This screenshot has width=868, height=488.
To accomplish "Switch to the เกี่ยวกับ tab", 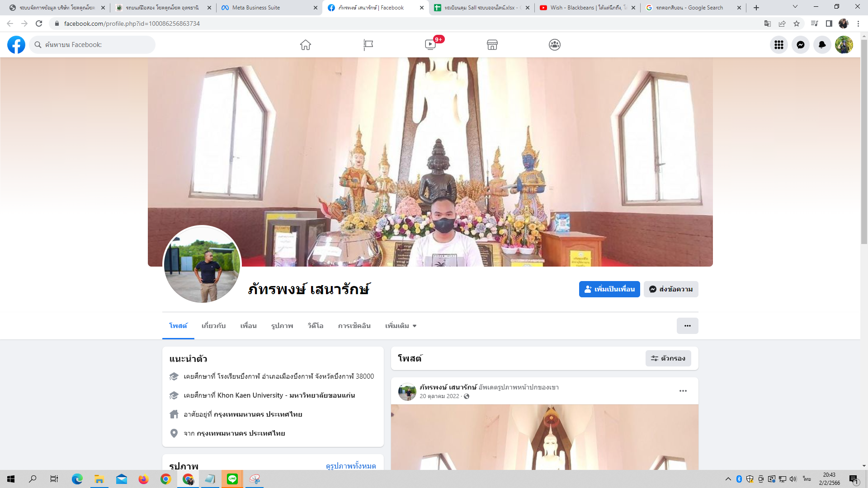I will click(213, 326).
